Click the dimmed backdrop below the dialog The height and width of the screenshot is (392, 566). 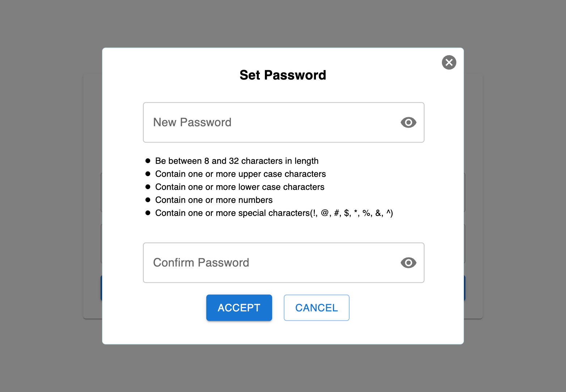283,368
